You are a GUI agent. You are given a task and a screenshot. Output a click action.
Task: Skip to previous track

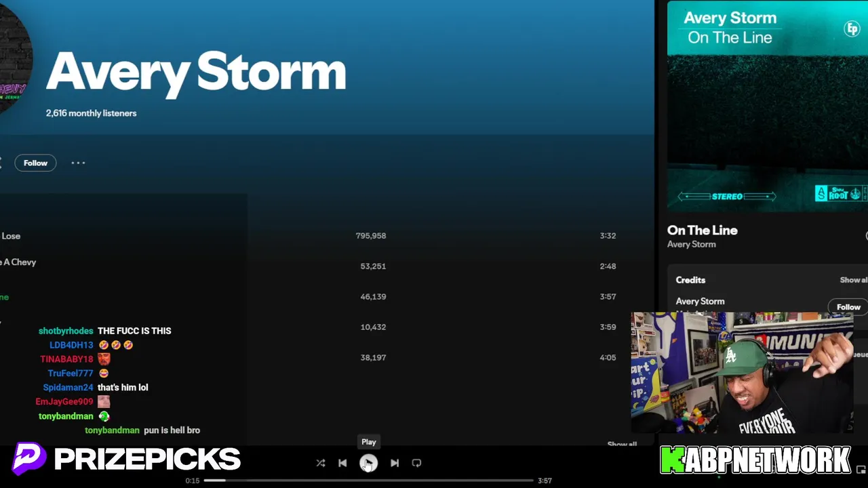(342, 463)
